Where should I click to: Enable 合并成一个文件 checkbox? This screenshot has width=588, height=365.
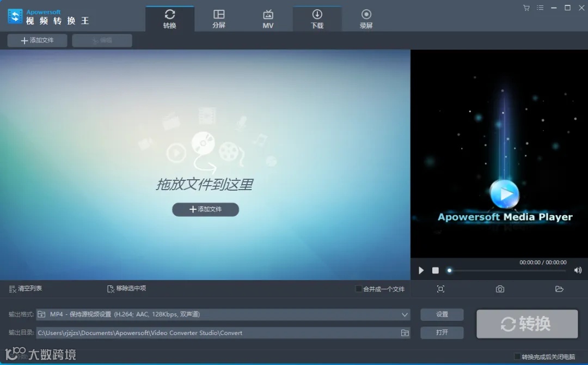click(x=358, y=289)
